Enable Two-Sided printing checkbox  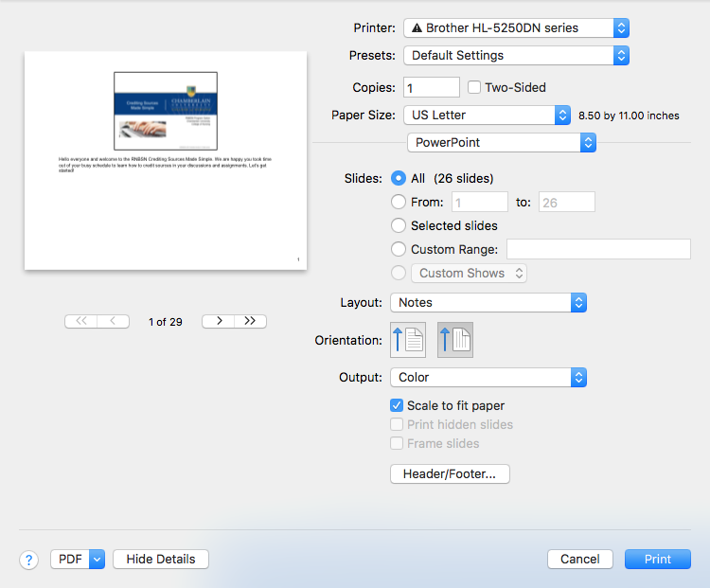[x=475, y=87]
